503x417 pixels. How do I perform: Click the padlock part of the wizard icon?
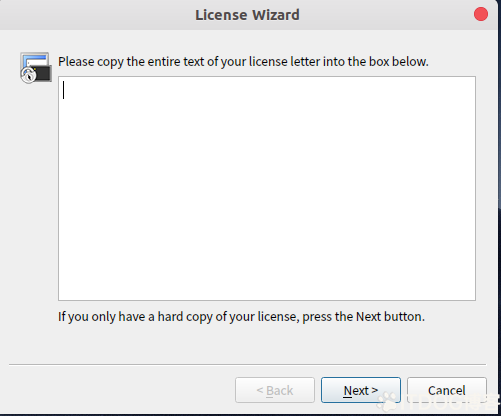[x=28, y=75]
